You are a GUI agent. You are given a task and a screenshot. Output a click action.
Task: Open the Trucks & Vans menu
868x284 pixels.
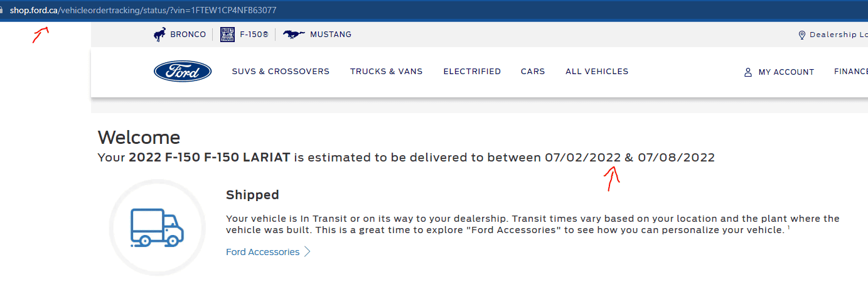pyautogui.click(x=386, y=72)
